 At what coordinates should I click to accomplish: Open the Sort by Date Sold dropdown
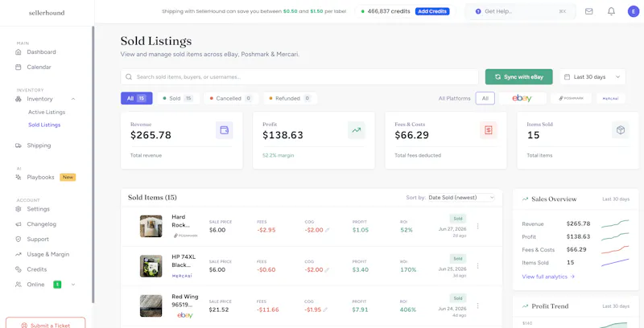click(x=461, y=198)
